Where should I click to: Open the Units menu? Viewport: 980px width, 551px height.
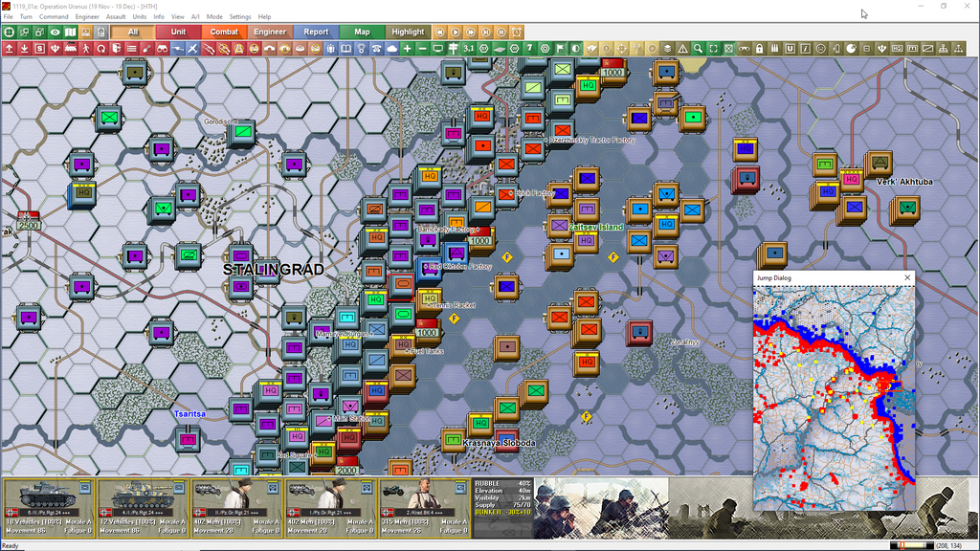[140, 17]
